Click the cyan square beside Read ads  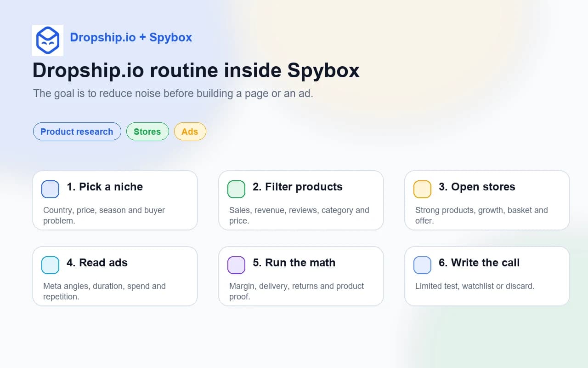pos(50,265)
